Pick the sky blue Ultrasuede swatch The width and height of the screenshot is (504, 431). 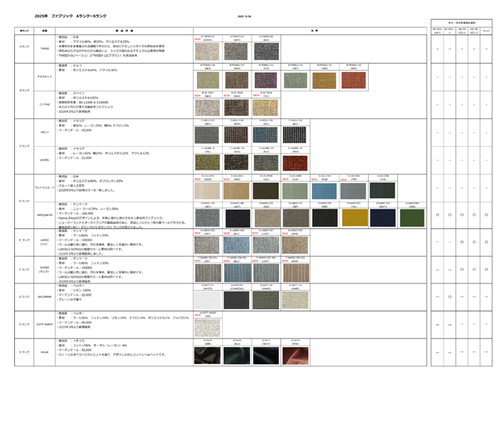point(324,190)
